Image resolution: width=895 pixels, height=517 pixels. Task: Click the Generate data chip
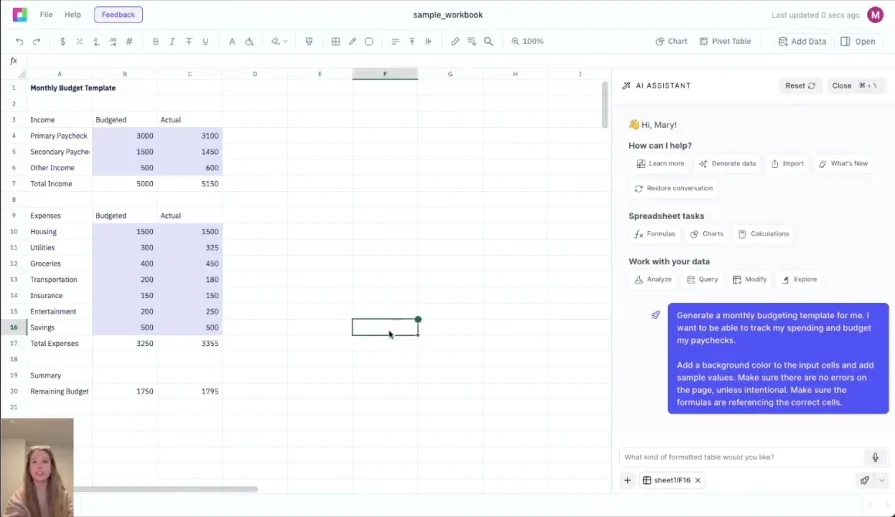click(728, 164)
